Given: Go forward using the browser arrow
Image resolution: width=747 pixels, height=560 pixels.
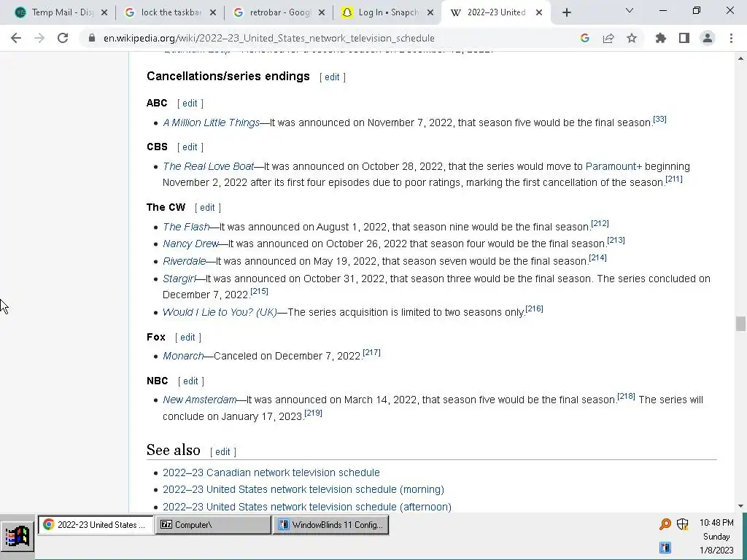Looking at the screenshot, I should coord(39,38).
